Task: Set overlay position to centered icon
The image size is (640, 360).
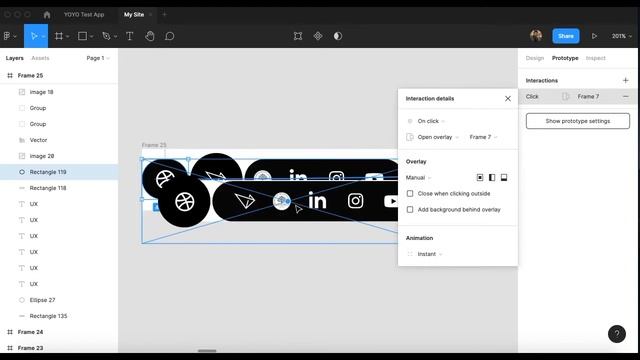Action: pyautogui.click(x=480, y=178)
